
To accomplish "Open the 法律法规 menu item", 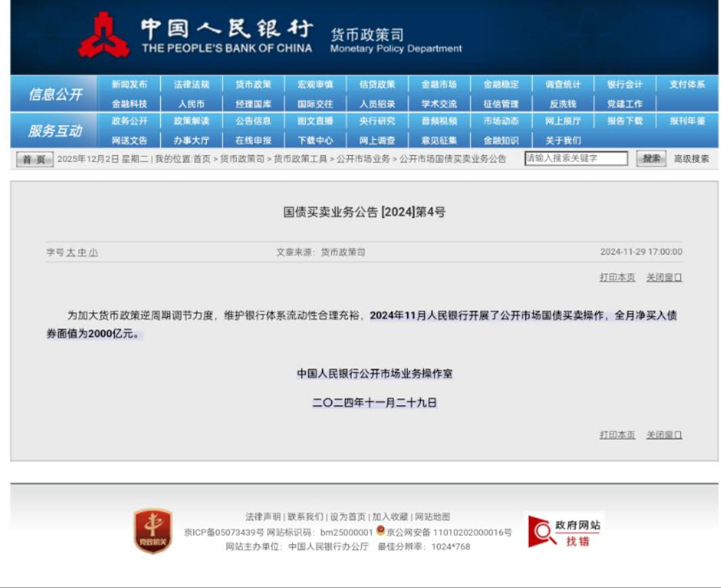I will tap(191, 84).
